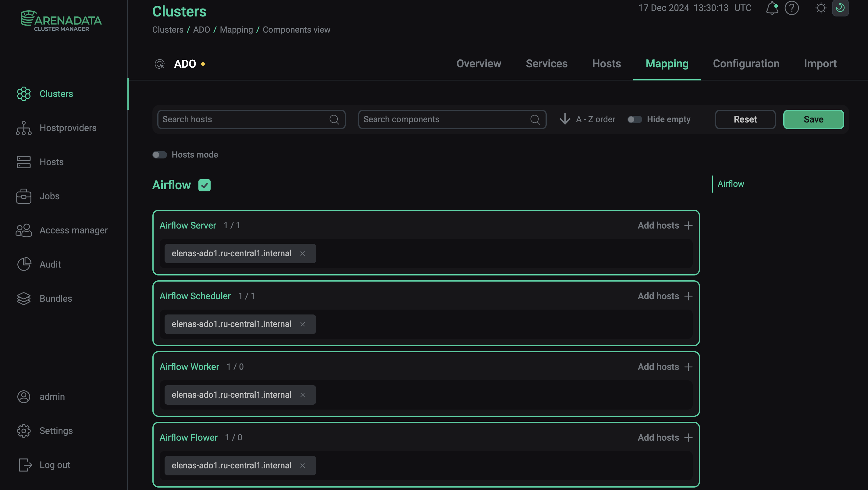Remove host from Airflow Server mapping

click(303, 254)
